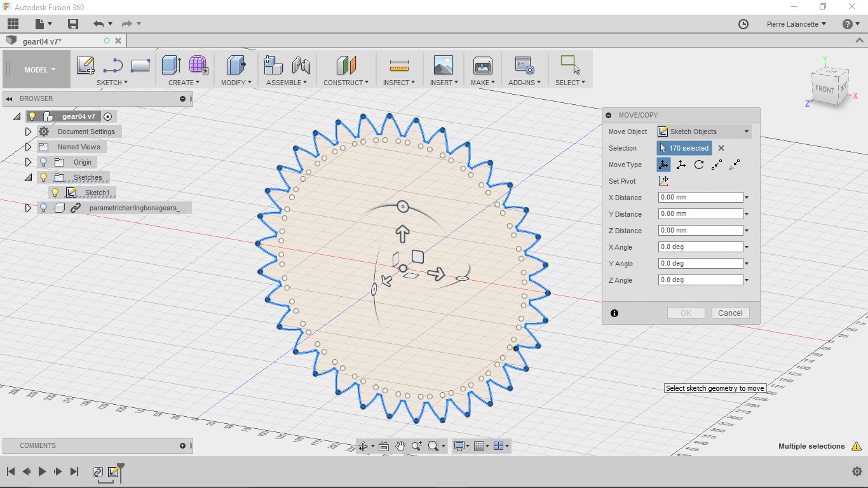
Task: Select the Press Pull modify icon
Action: pyautogui.click(x=236, y=65)
